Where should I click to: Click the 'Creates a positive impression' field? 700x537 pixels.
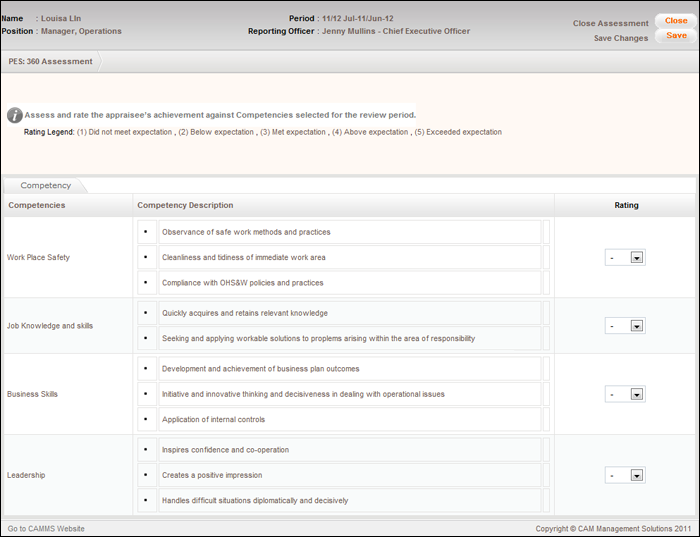[349, 475]
